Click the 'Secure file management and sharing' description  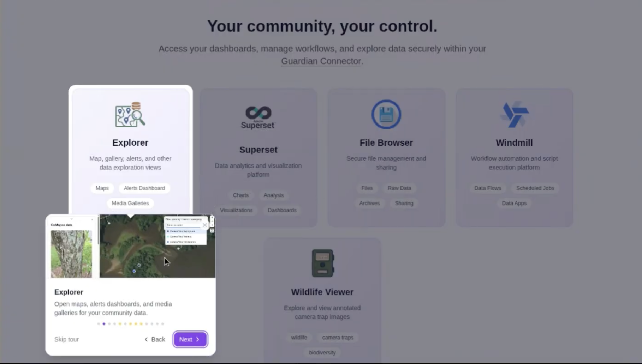point(386,163)
